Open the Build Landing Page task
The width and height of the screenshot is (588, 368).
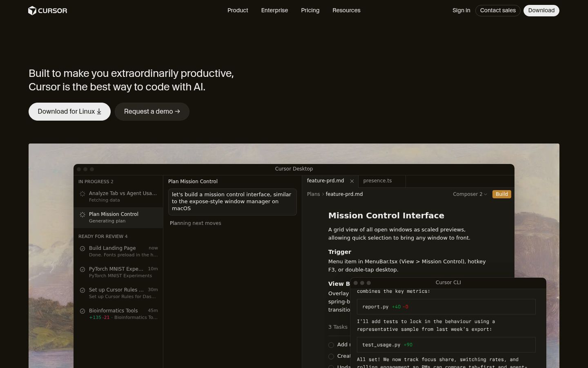(118, 251)
